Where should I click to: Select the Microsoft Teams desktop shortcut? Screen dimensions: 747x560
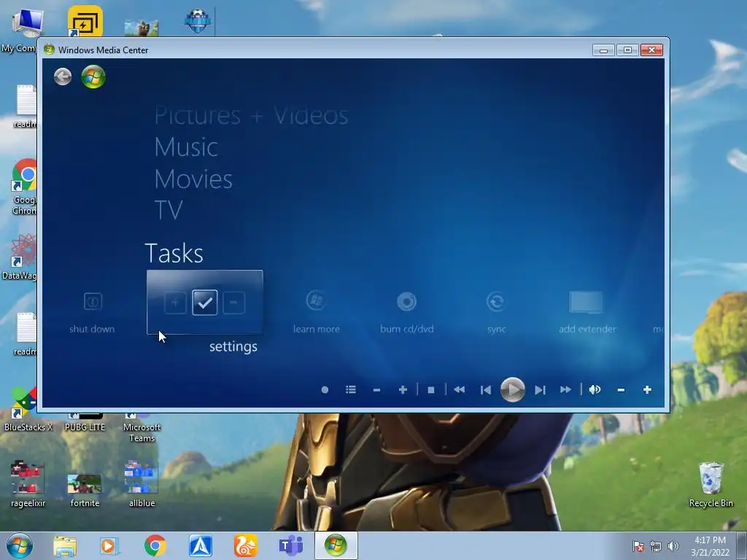(142, 427)
